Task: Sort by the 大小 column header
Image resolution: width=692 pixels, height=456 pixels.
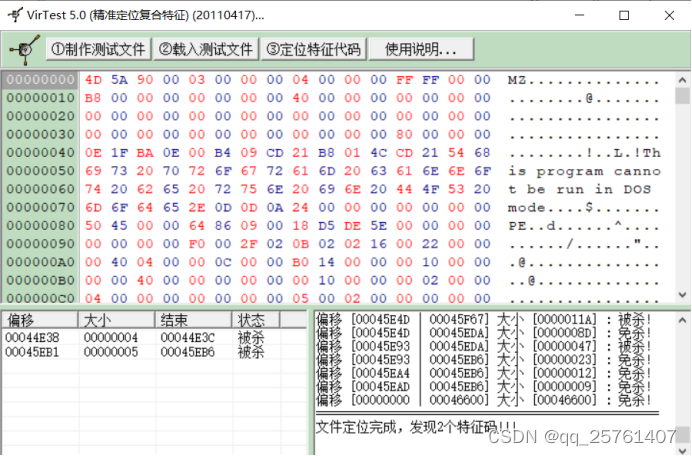Action: click(117, 320)
